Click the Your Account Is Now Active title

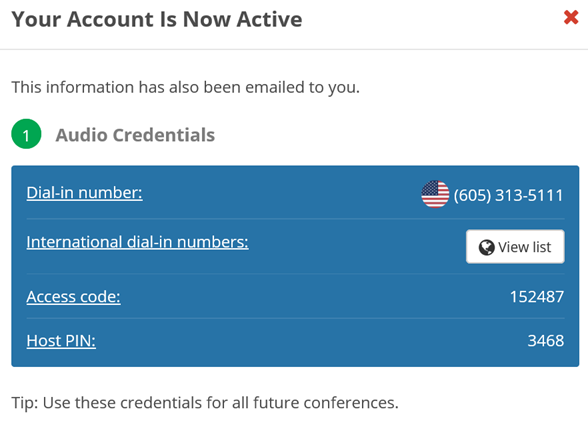[157, 19]
